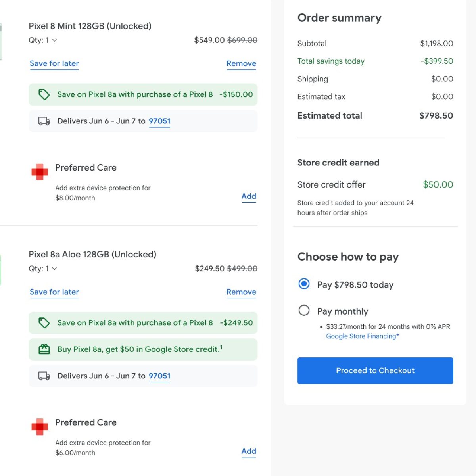Screen dimensions: 476x476
Task: Select the Pay monthly radio option
Action: pyautogui.click(x=304, y=310)
